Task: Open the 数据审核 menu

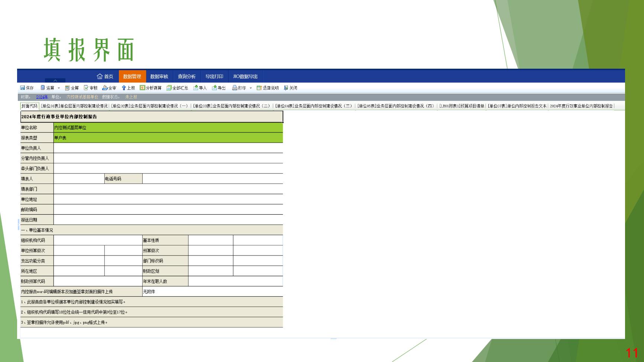Action: click(x=159, y=76)
